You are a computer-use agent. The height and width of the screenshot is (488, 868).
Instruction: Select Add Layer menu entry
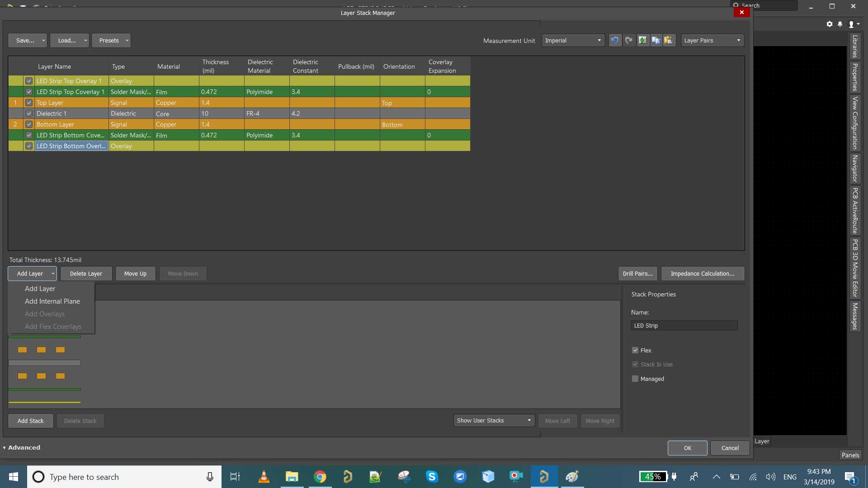pos(40,288)
